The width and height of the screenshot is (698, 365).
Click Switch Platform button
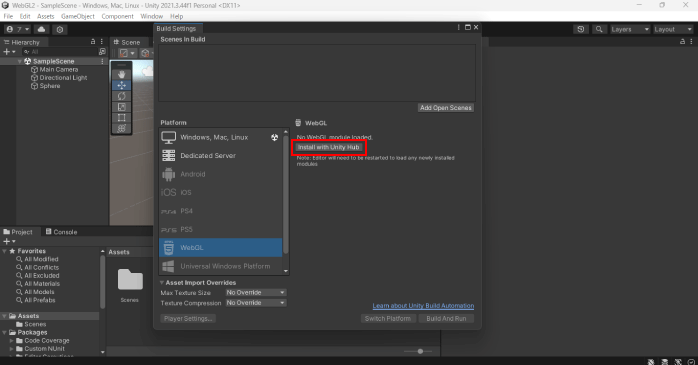point(388,318)
